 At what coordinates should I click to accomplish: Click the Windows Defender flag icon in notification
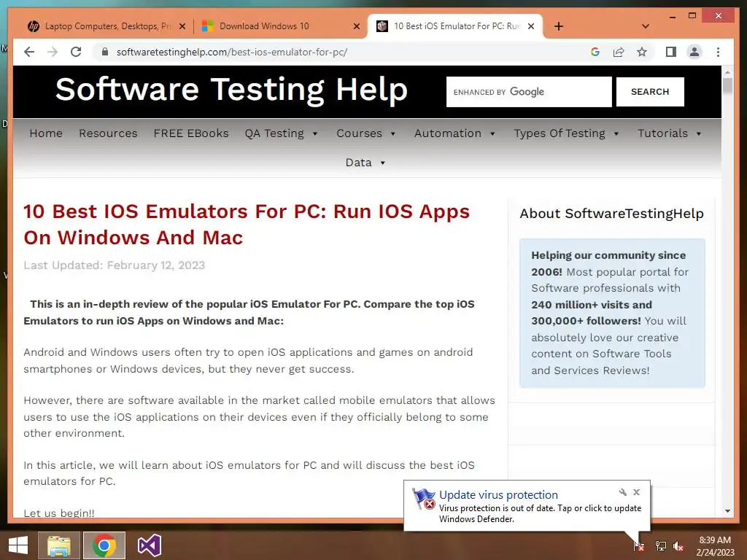click(x=424, y=499)
